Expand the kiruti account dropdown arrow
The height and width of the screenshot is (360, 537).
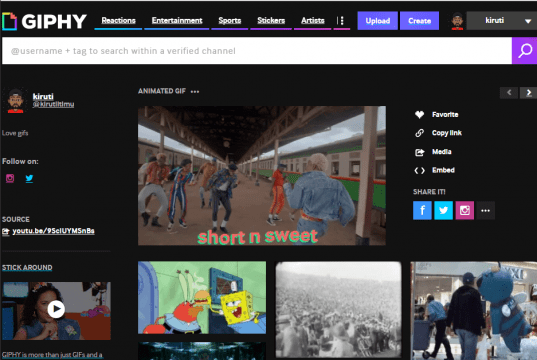528,21
